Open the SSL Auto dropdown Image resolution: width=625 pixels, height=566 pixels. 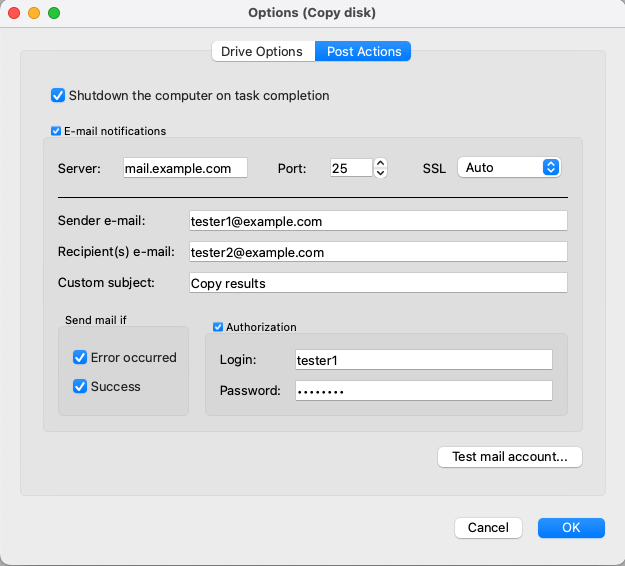point(509,167)
